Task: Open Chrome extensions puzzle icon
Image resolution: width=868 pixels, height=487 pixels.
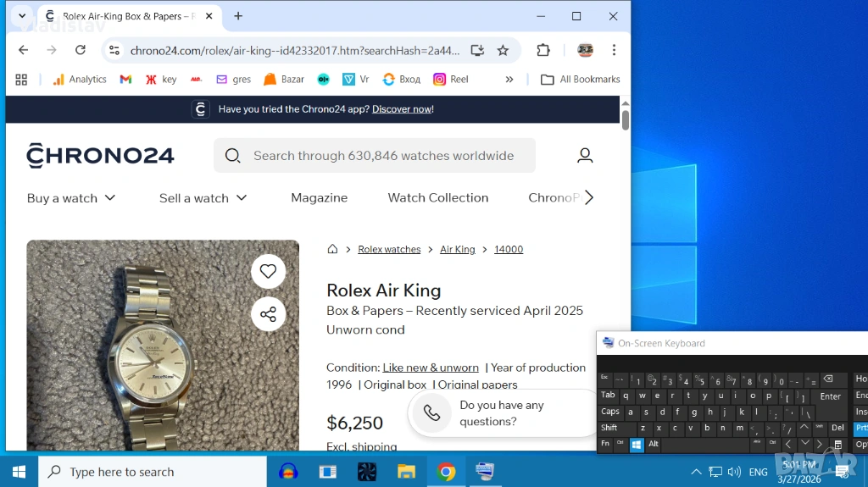Action: [x=543, y=50]
